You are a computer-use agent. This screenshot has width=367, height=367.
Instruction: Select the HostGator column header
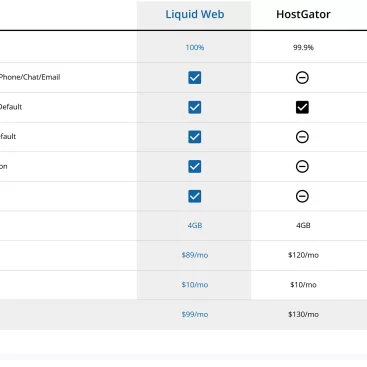(x=303, y=14)
